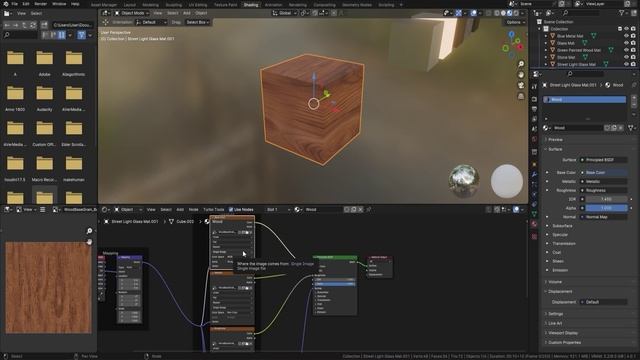Viewport: 640px width, 360px height.
Task: Adjust the IOR value field
Action: click(x=606, y=199)
